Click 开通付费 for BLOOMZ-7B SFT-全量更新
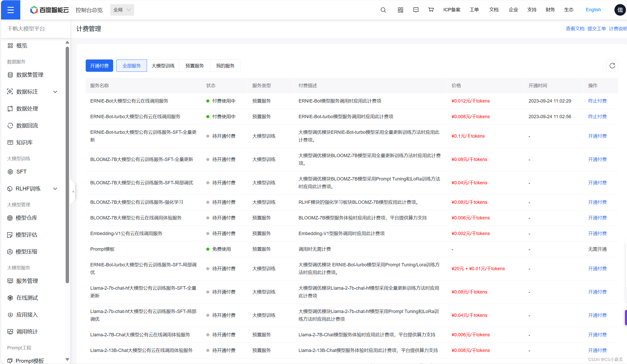The height and width of the screenshot is (364, 627). (597, 159)
